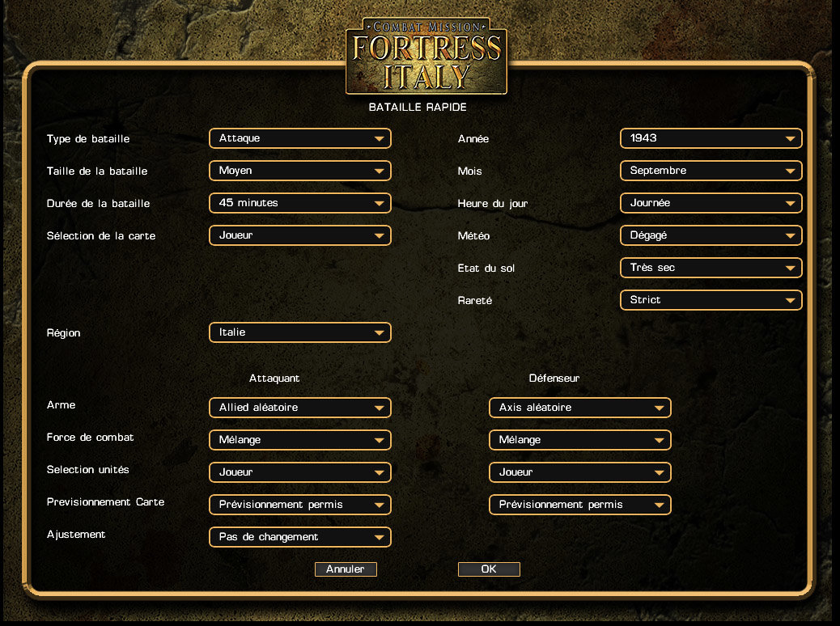The height and width of the screenshot is (626, 840).
Task: Open attacker Sélection unités dropdown
Action: click(300, 472)
